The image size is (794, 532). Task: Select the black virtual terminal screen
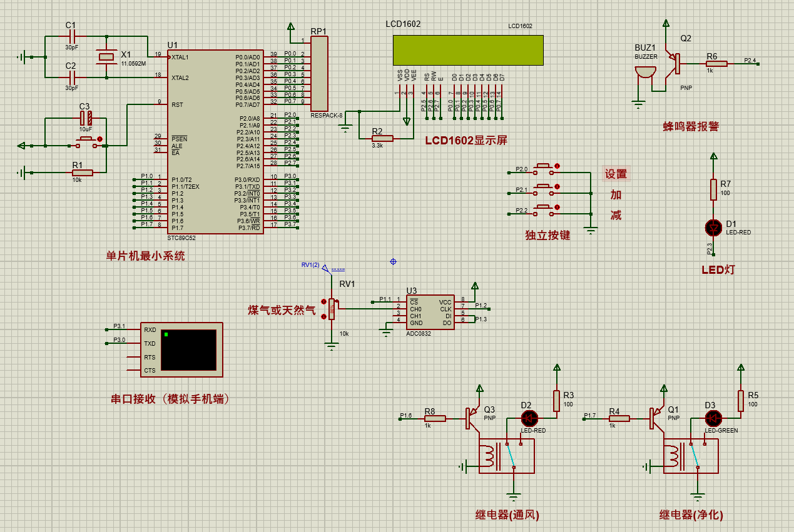[188, 350]
